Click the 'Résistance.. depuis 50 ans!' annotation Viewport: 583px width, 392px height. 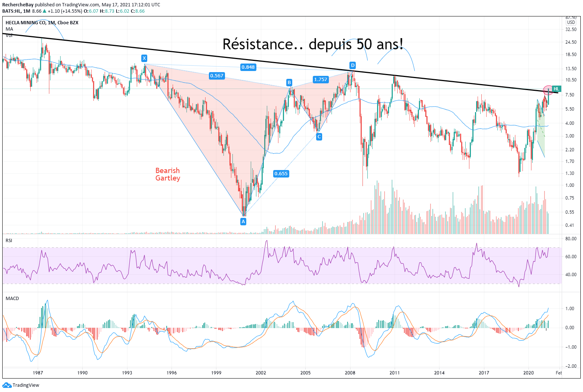313,44
